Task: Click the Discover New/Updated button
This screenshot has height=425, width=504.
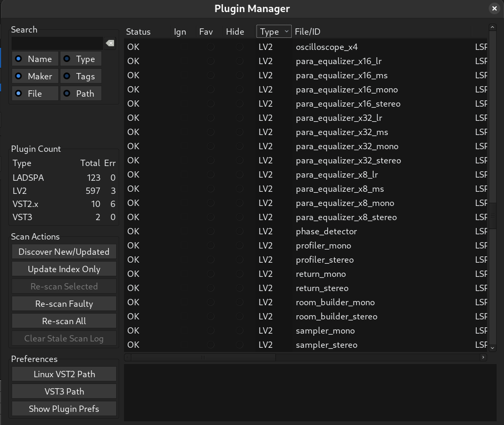Action: (x=64, y=252)
